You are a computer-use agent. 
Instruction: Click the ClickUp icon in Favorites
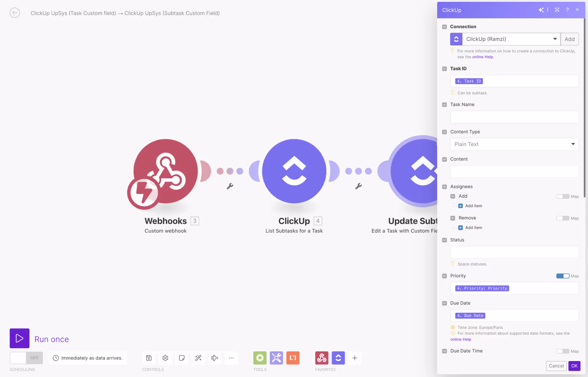tap(338, 358)
